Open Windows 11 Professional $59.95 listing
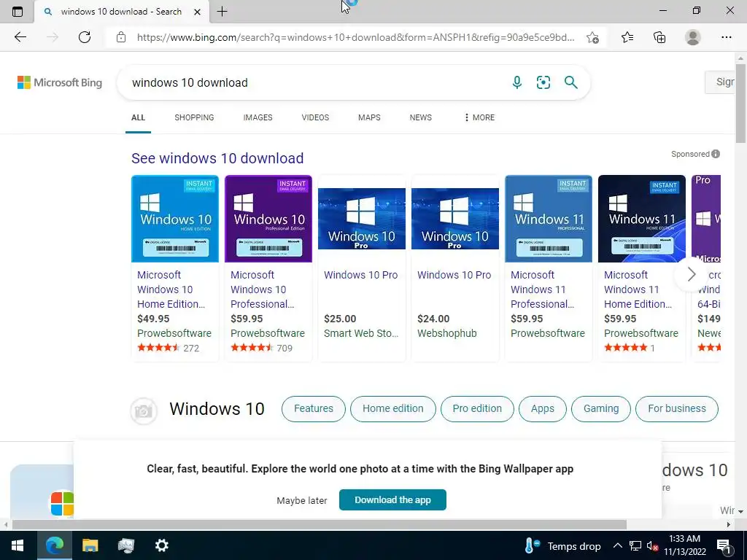The height and width of the screenshot is (560, 747). point(549,268)
